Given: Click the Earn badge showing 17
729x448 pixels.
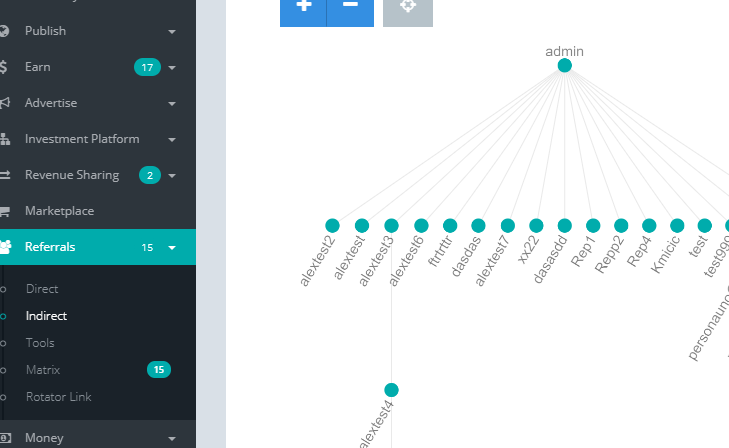Looking at the screenshot, I should [147, 67].
